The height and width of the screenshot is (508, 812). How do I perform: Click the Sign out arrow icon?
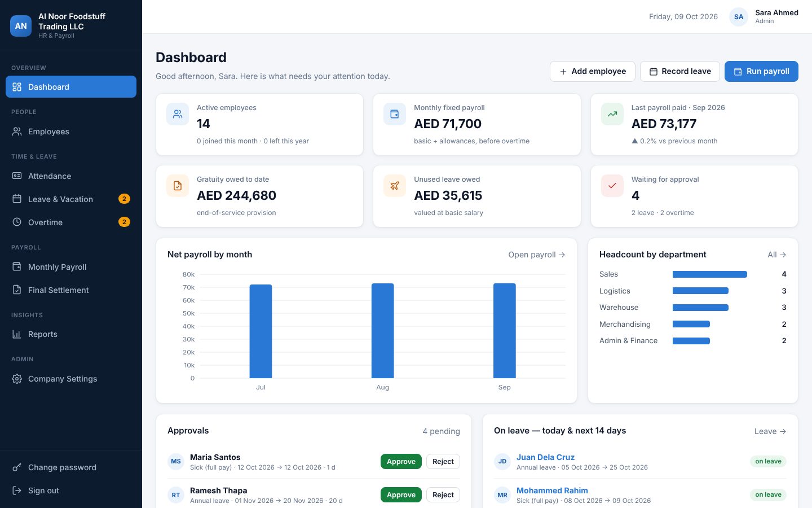pyautogui.click(x=17, y=491)
